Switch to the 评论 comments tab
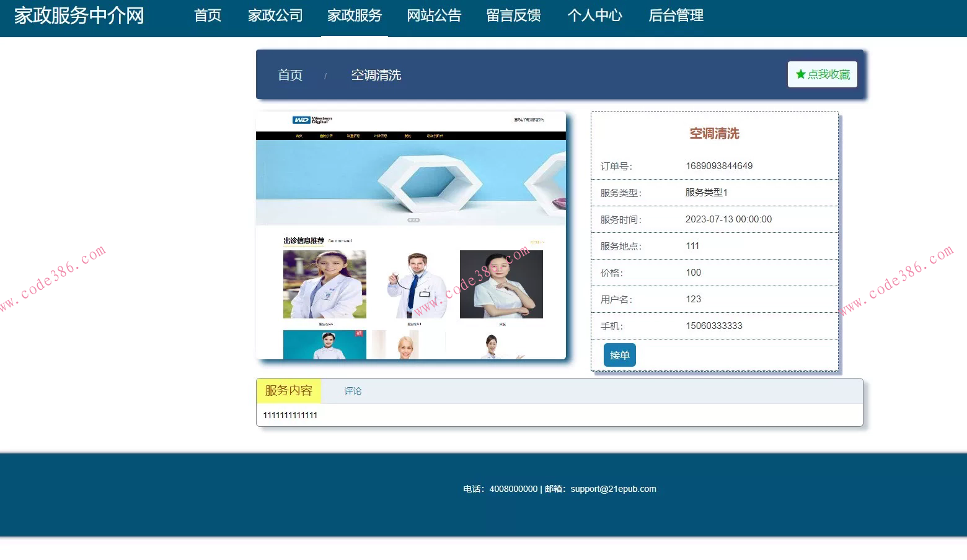967x560 pixels. pos(352,390)
